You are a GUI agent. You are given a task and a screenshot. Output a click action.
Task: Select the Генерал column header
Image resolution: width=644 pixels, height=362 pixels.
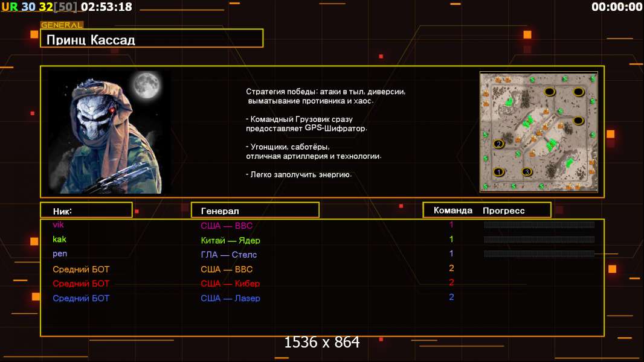tap(255, 211)
